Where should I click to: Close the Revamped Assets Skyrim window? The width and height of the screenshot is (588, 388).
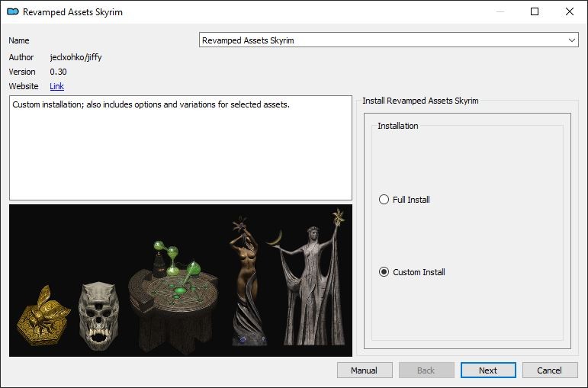pyautogui.click(x=569, y=11)
